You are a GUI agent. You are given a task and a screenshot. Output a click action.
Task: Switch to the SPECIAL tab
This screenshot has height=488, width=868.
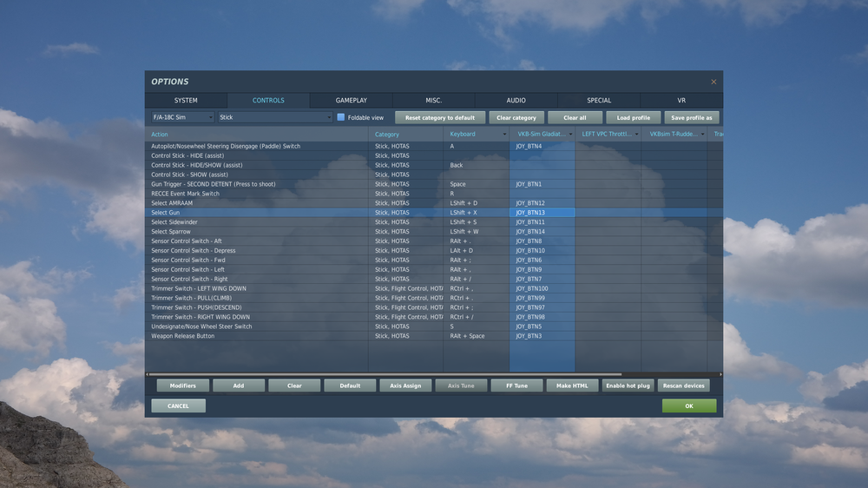click(x=599, y=100)
